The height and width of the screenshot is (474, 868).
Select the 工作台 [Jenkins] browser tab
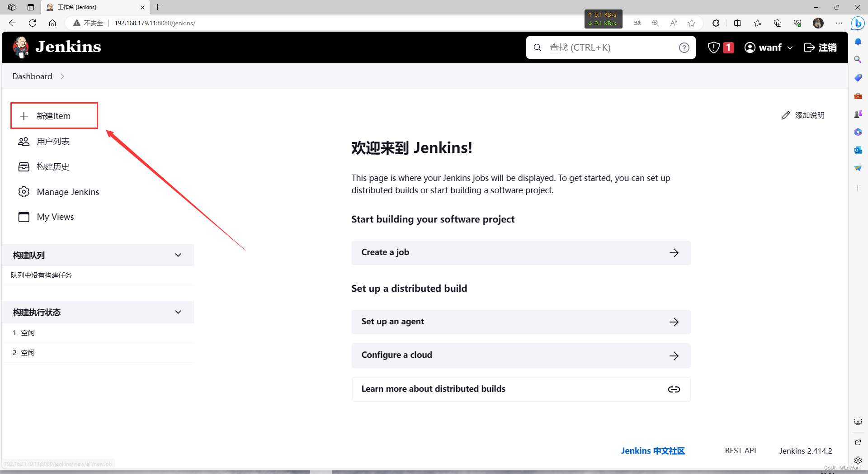95,7
